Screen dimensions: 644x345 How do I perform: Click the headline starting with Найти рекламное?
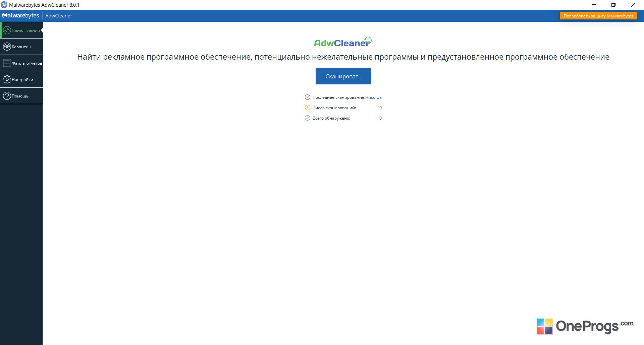point(343,57)
